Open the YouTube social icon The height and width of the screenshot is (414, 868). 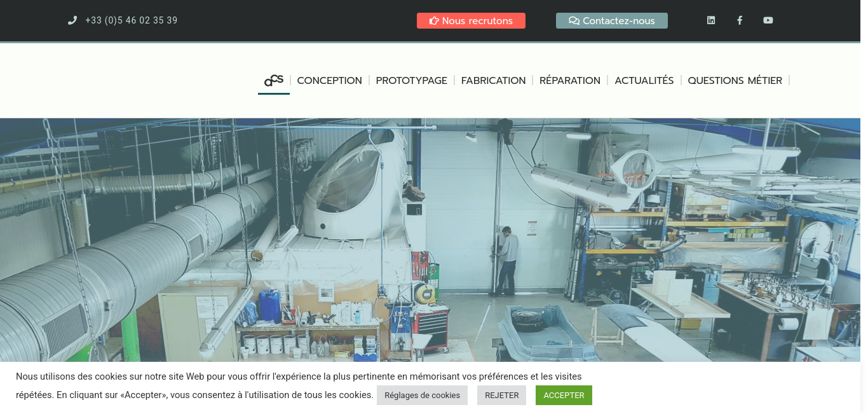coord(768,20)
